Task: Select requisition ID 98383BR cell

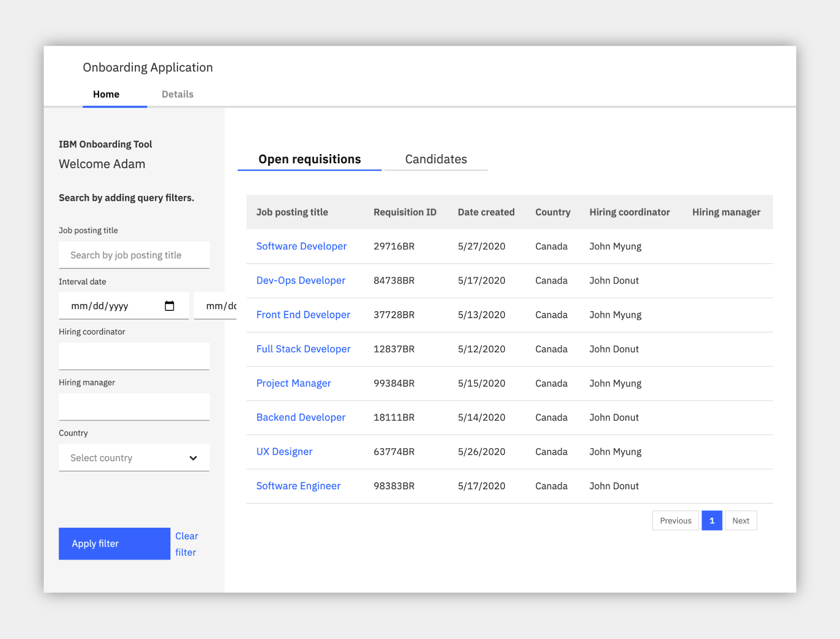Action: (394, 486)
